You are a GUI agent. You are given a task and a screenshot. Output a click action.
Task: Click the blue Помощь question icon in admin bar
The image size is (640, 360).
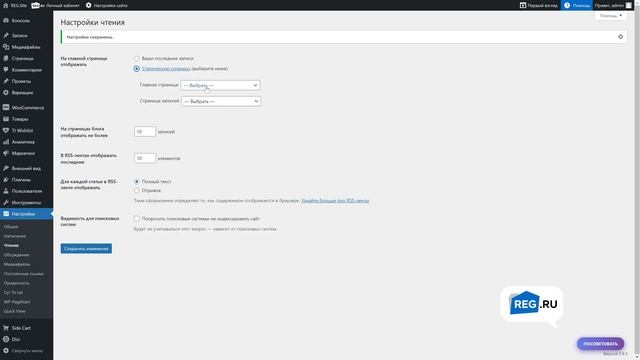pyautogui.click(x=567, y=5)
